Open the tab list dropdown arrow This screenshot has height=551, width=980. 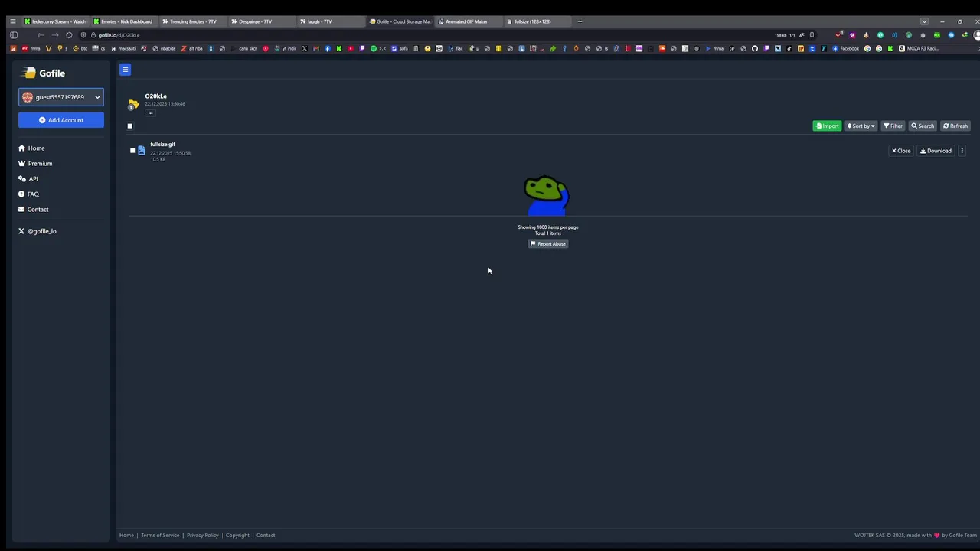(924, 21)
